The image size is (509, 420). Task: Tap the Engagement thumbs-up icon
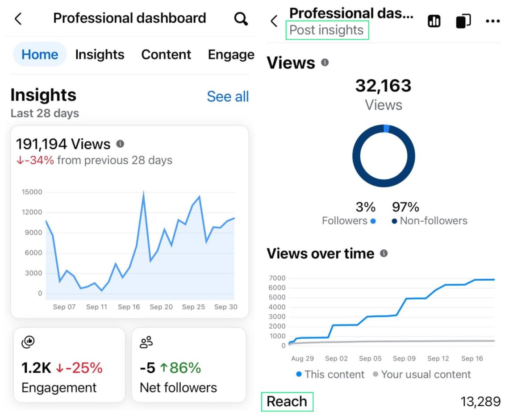pos(28,342)
